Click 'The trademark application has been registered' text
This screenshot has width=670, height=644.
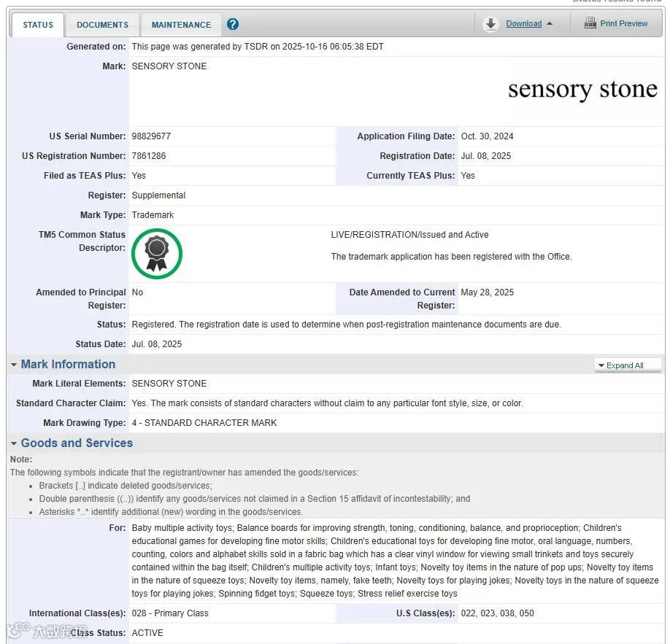point(451,257)
